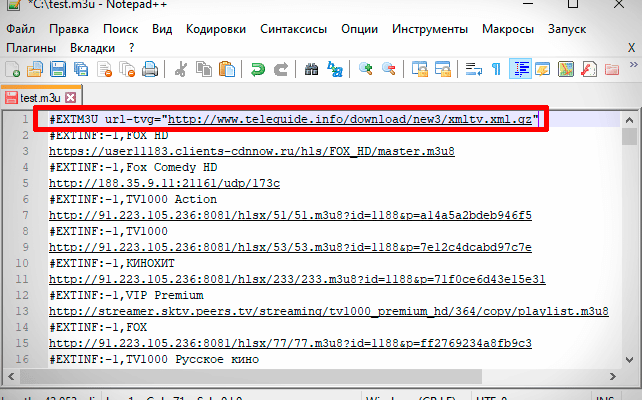The height and width of the screenshot is (400, 642).
Task: Click horizontal scrollbar right arrow
Action: pos(612,376)
